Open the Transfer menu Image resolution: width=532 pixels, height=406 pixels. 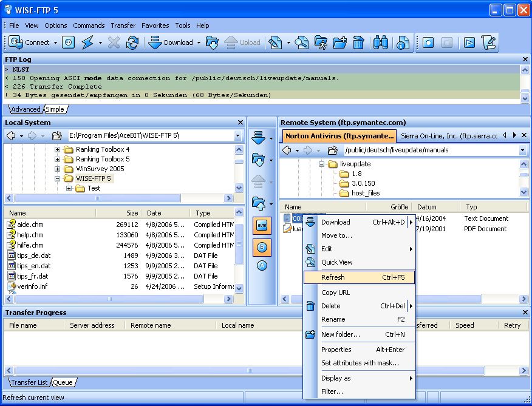pyautogui.click(x=123, y=25)
